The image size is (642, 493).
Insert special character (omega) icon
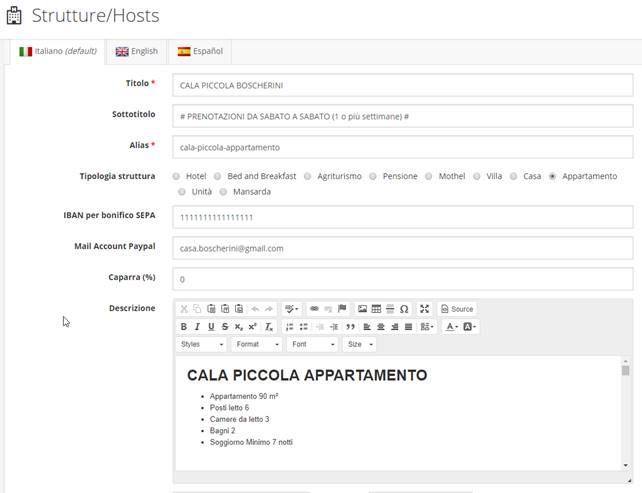[x=404, y=309]
